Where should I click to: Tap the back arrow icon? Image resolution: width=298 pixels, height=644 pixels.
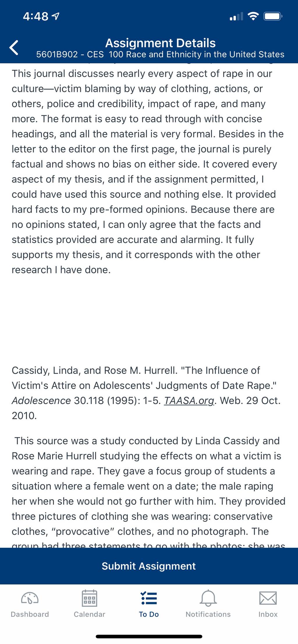click(14, 48)
